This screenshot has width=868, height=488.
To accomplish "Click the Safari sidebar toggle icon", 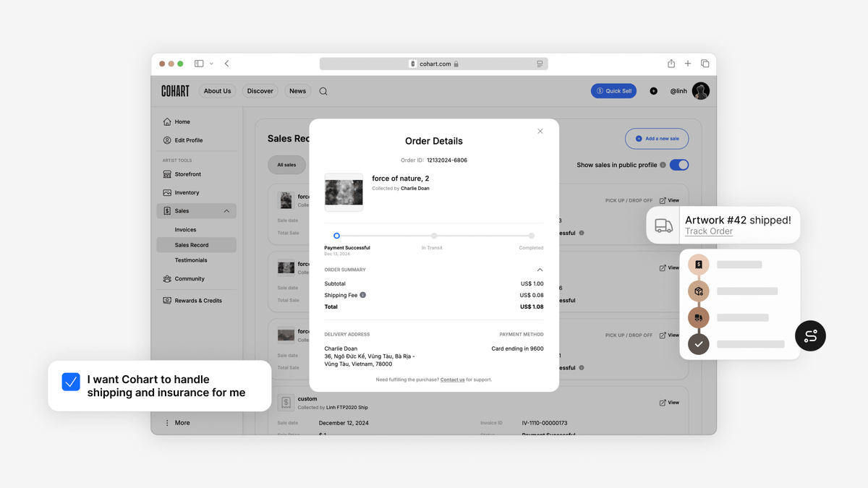I will [199, 64].
